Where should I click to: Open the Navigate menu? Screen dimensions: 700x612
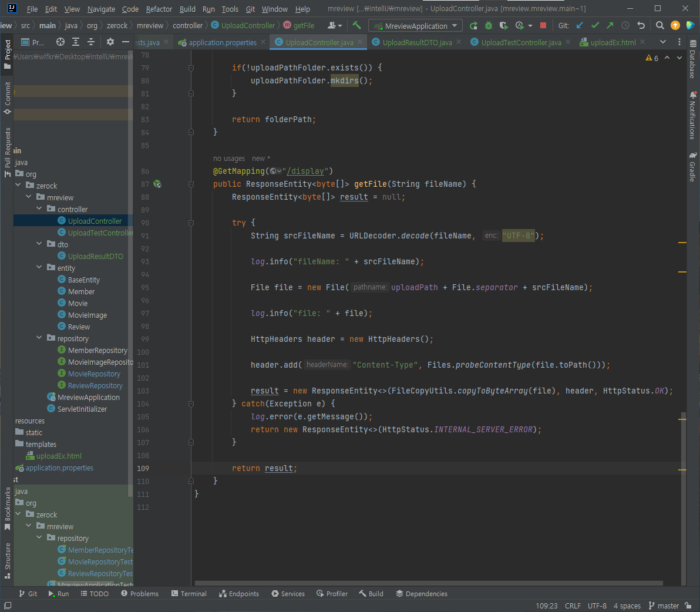tap(101, 9)
